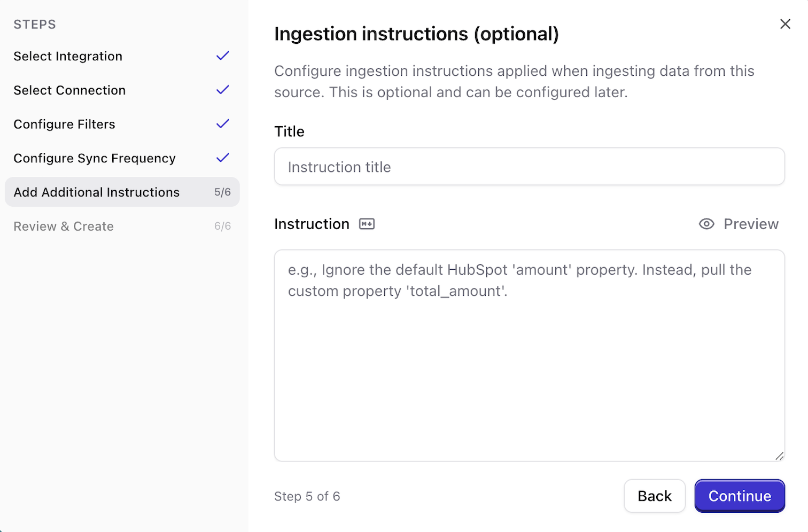Image resolution: width=808 pixels, height=532 pixels.
Task: Click the textarea resize handle
Action: 779,457
